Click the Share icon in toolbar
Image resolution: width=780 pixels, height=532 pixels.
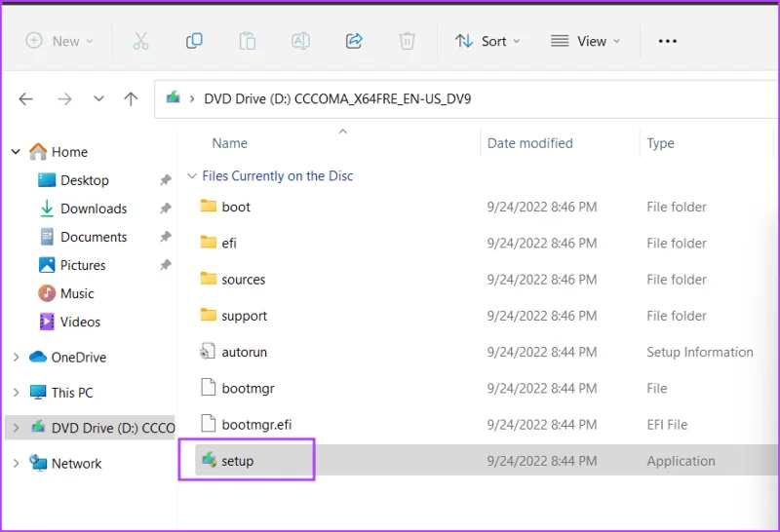(354, 41)
